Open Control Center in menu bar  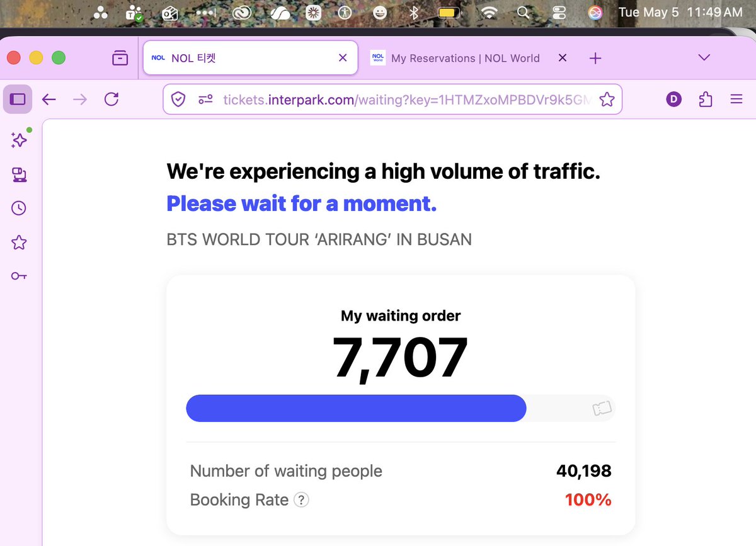pyautogui.click(x=559, y=12)
